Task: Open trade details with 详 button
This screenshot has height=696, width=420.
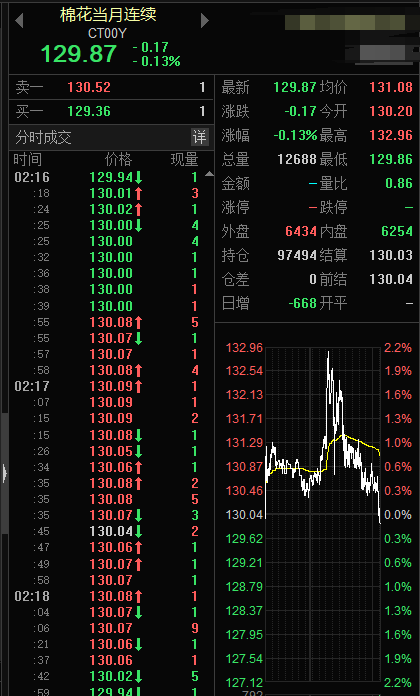Action: coord(199,137)
